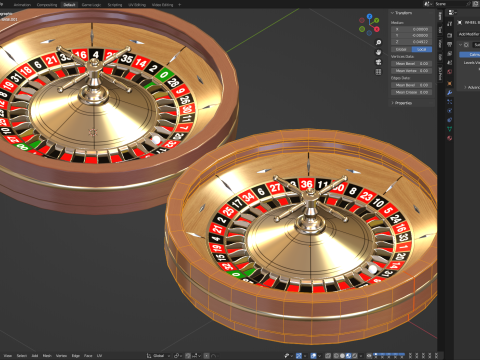Viewport: 480px width, 360px height.
Task: Click the Scene browse icon in top bar
Action: click(427, 4)
